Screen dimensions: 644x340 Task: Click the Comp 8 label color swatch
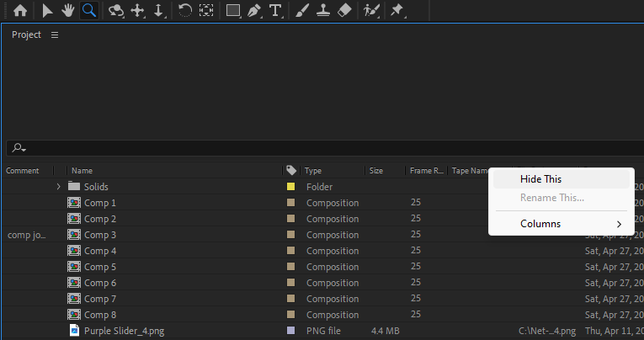290,315
